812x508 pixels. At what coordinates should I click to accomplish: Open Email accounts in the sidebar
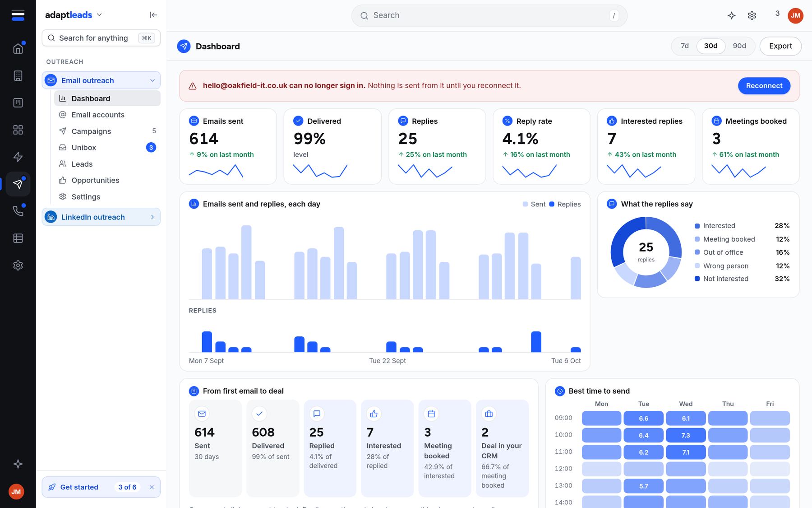click(107, 115)
